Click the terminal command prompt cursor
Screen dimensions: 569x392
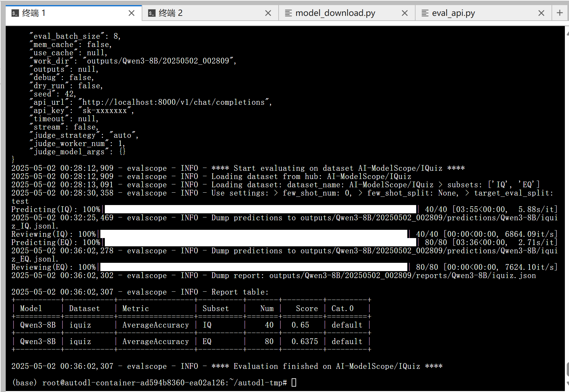[x=294, y=382]
